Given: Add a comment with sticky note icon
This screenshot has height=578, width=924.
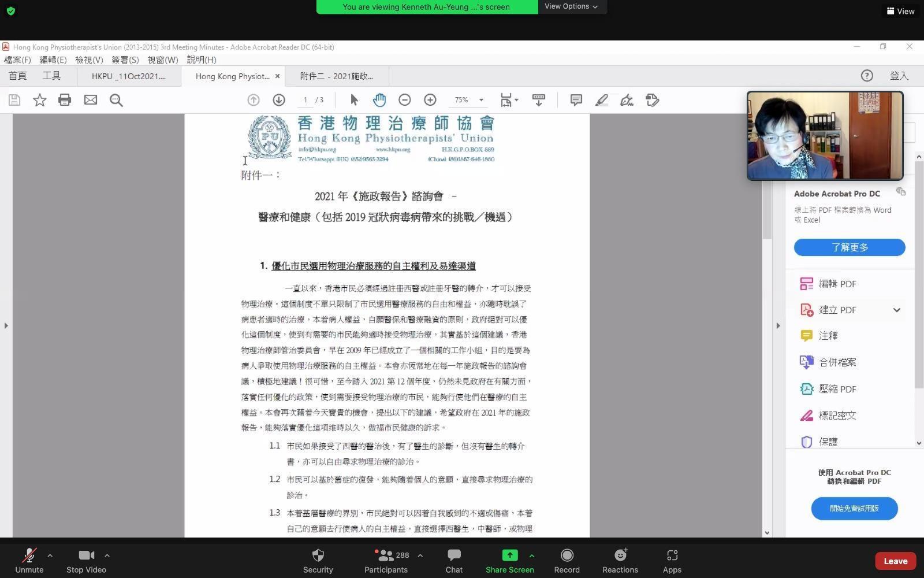Looking at the screenshot, I should point(576,100).
